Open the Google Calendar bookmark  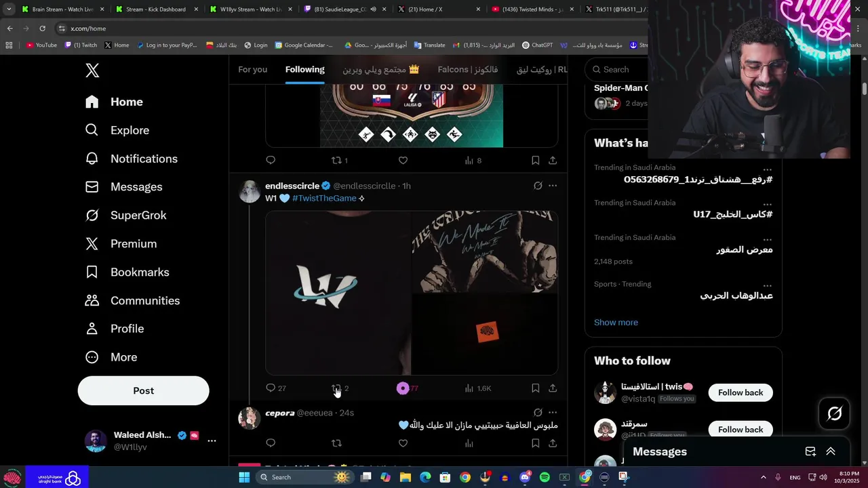[x=304, y=45]
